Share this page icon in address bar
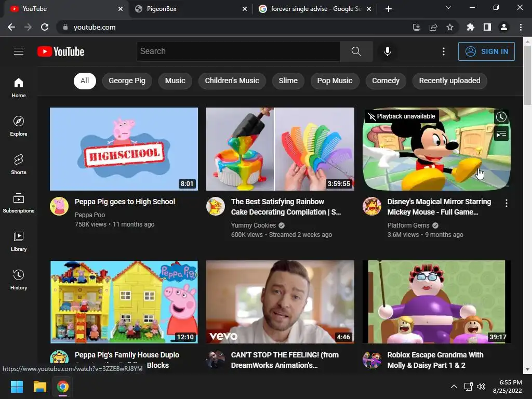The width and height of the screenshot is (532, 399). 433,27
